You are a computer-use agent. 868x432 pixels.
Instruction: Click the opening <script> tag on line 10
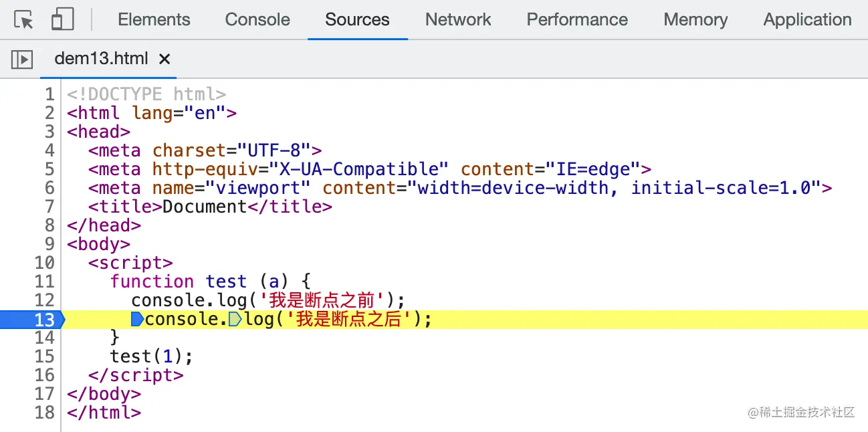130,262
